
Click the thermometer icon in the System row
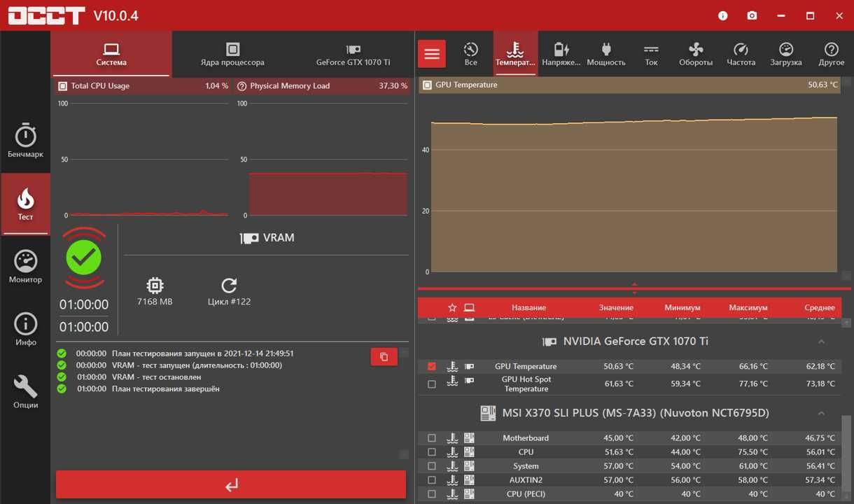click(452, 466)
